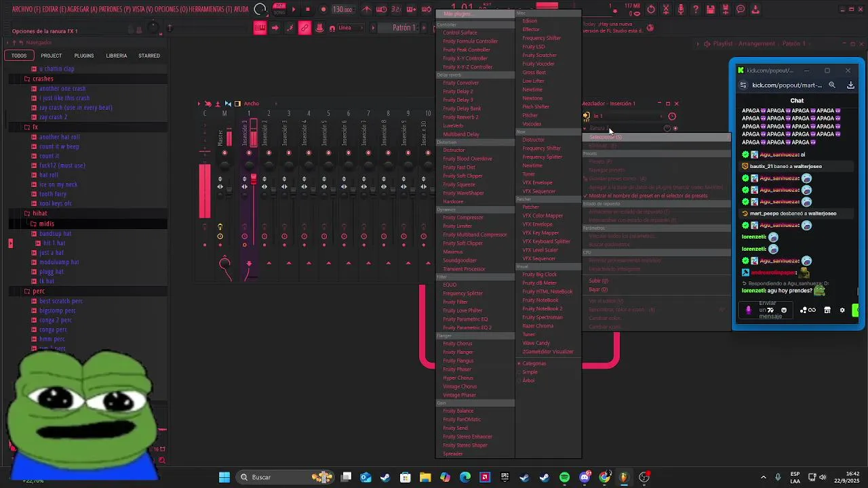The width and height of the screenshot is (868, 488).
Task: Open the ARCHIVO menu
Action: pos(26,9)
